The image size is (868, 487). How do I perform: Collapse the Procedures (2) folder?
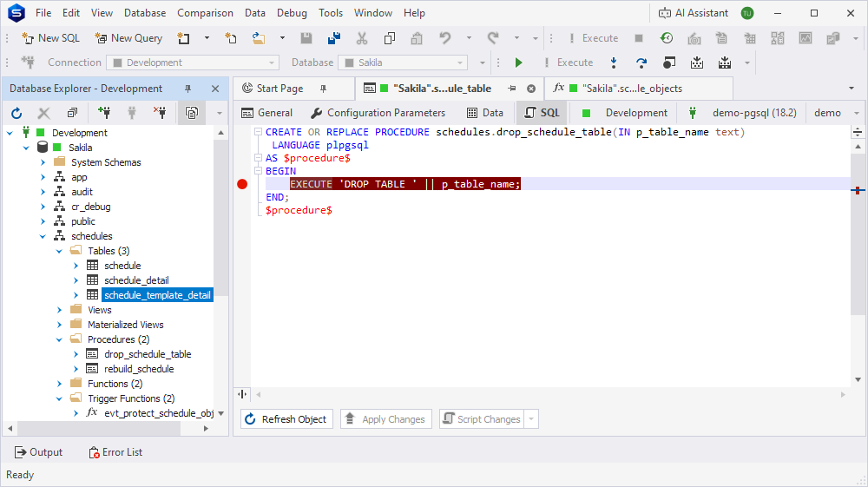coord(60,339)
